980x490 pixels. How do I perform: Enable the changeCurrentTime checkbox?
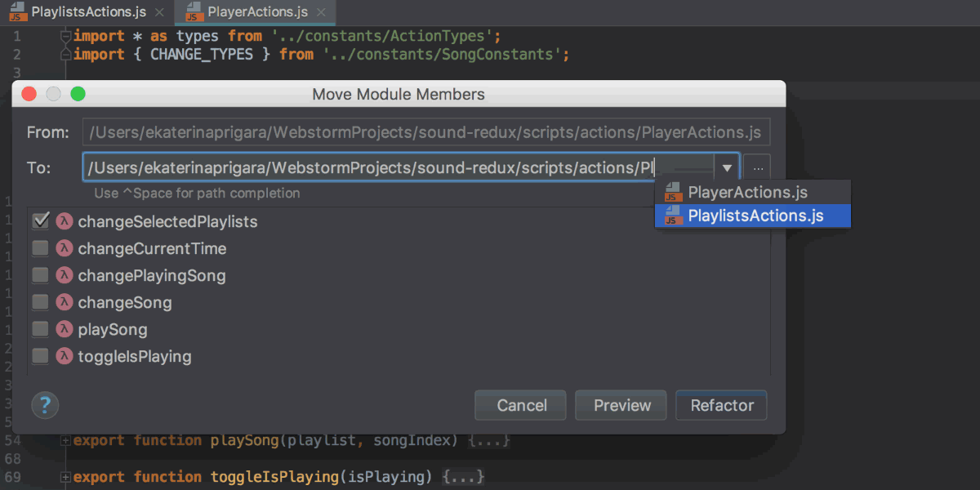point(40,248)
